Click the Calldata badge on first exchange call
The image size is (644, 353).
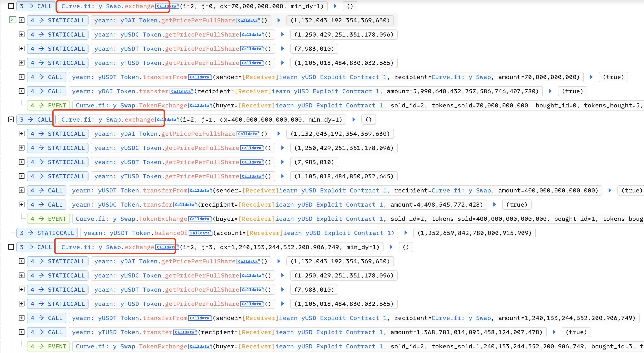pyautogui.click(x=166, y=6)
